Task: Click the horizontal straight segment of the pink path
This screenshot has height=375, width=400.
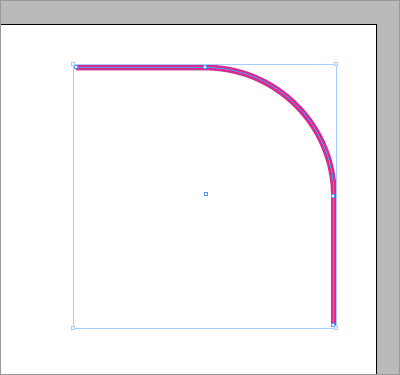Action: [x=140, y=67]
